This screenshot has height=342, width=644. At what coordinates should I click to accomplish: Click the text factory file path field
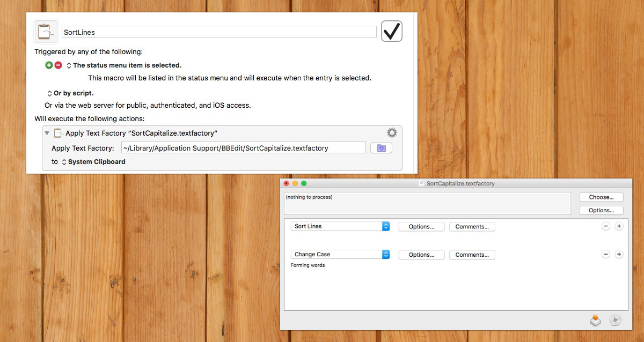244,148
